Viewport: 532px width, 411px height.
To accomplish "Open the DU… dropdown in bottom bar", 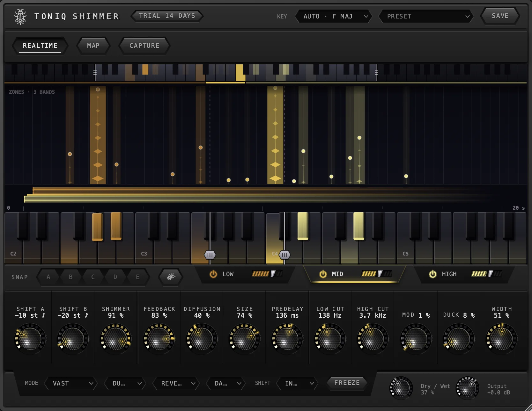I will (125, 383).
